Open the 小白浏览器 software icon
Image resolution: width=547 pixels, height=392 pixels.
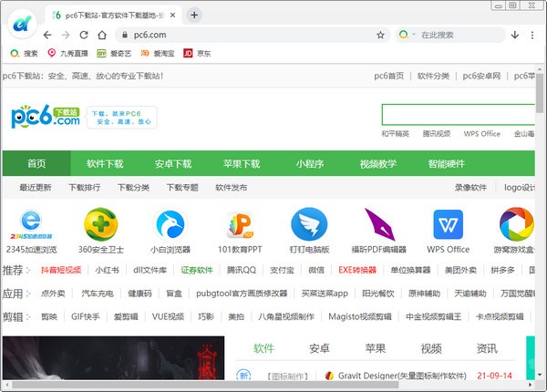click(x=170, y=224)
